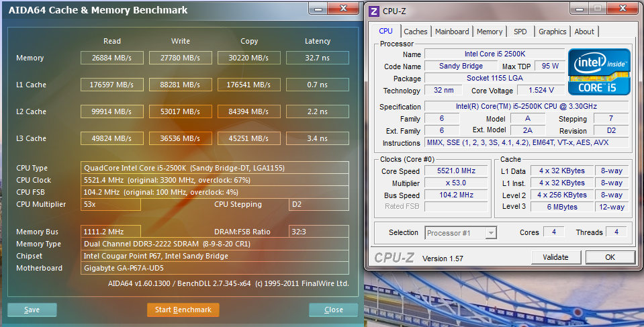This screenshot has width=644, height=327.
Task: Click the CPU Stepping value D2 in AIDA64
Action: tap(319, 204)
